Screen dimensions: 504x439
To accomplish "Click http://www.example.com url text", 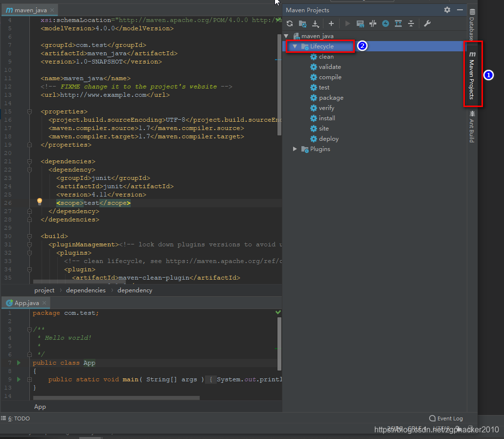I will point(103,95).
